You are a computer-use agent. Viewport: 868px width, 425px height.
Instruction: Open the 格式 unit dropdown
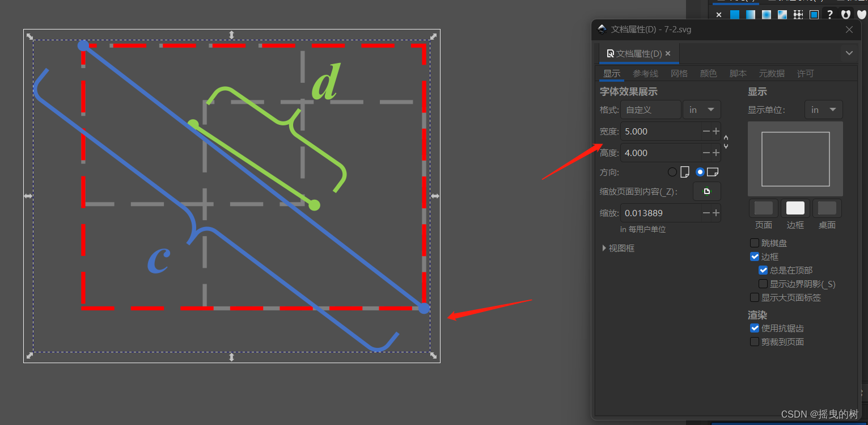[x=702, y=110]
